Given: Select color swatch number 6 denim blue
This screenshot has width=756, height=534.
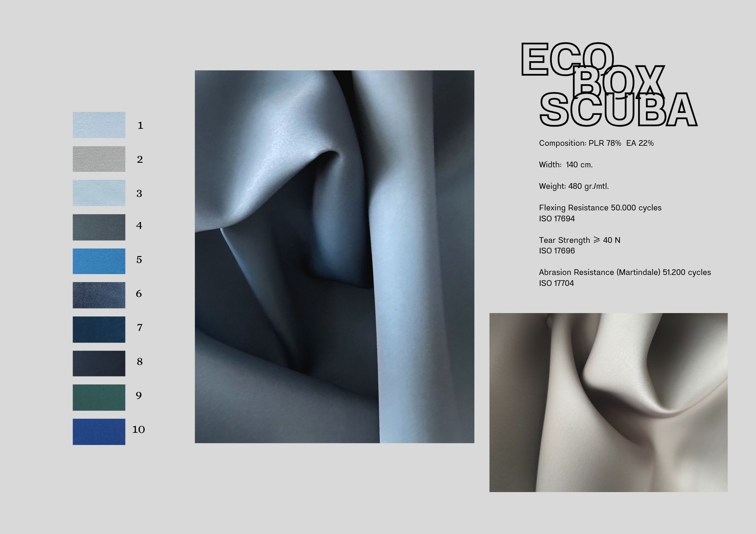Looking at the screenshot, I should click(99, 295).
